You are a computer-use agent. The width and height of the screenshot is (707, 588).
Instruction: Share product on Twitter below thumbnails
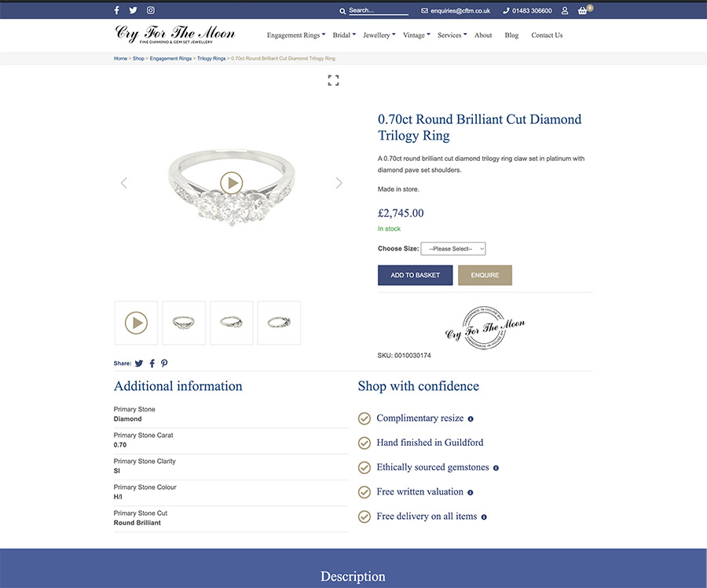(x=139, y=363)
